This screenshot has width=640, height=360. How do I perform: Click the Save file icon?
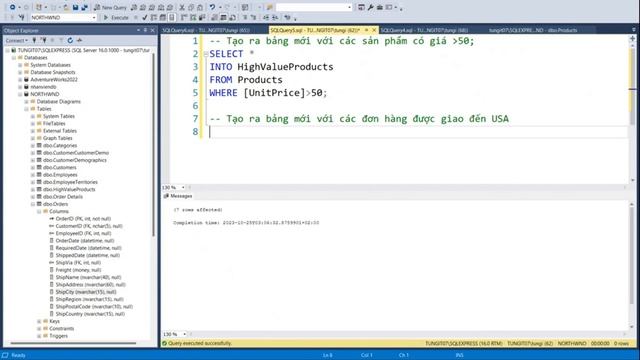coord(76,7)
